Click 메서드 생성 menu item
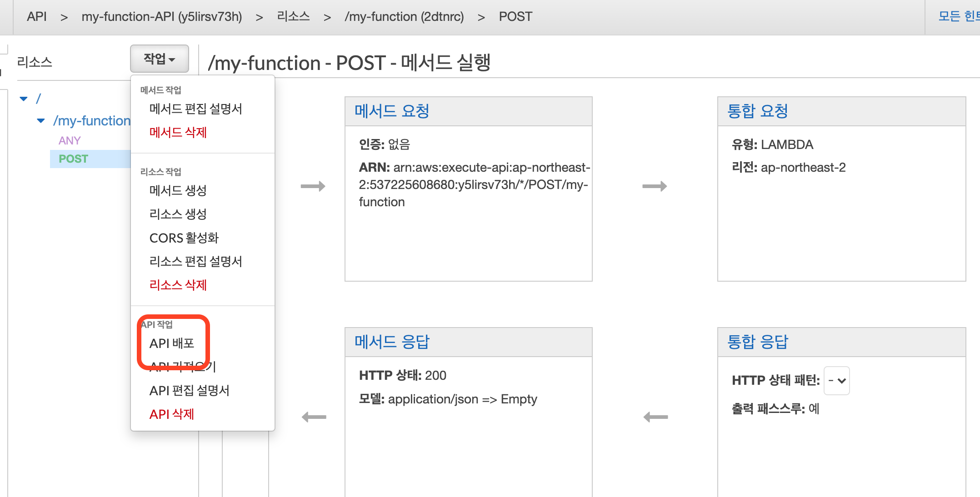 pyautogui.click(x=178, y=190)
